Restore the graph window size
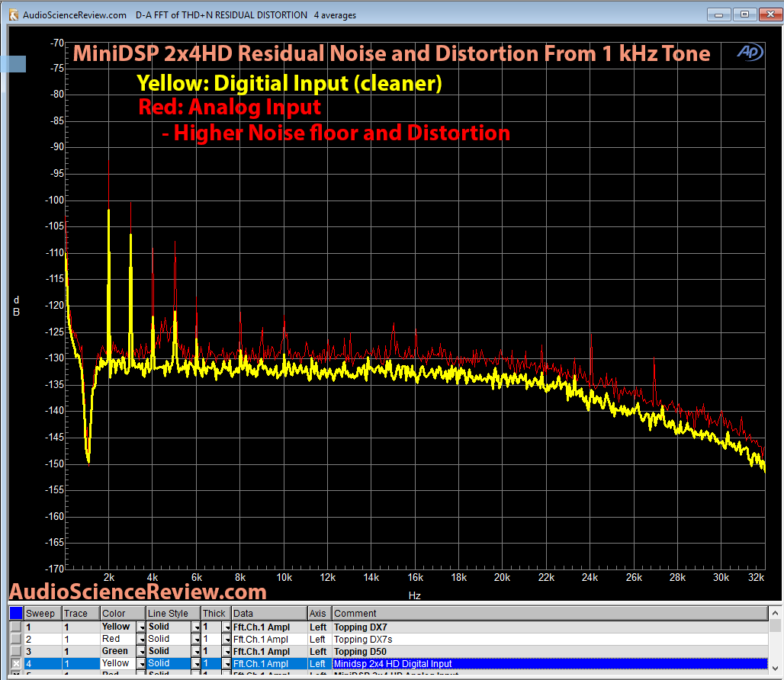 point(744,14)
